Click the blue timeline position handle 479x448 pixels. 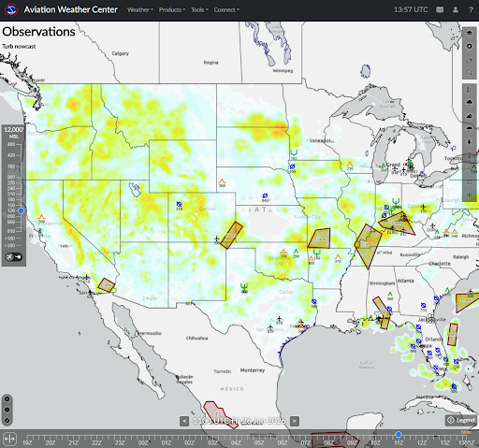pos(399,434)
